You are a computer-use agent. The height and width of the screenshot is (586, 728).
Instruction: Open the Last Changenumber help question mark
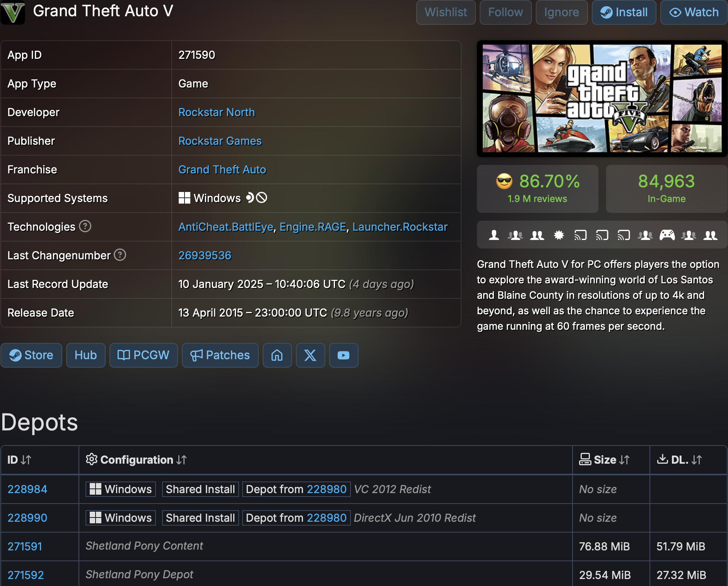pos(120,255)
